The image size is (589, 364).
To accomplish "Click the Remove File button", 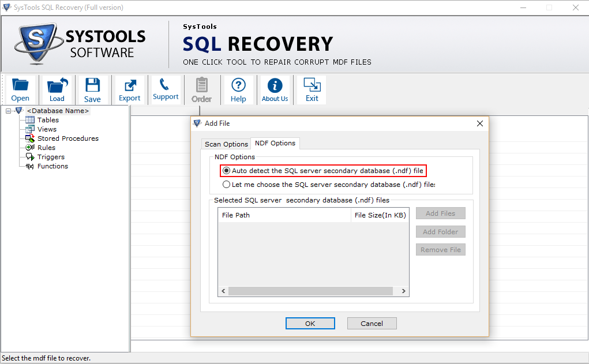I will point(441,250).
